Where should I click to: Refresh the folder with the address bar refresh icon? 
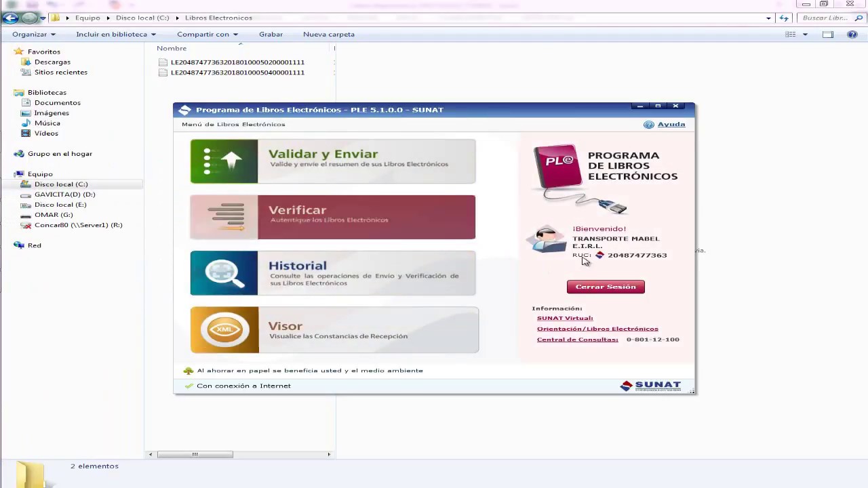coord(785,18)
